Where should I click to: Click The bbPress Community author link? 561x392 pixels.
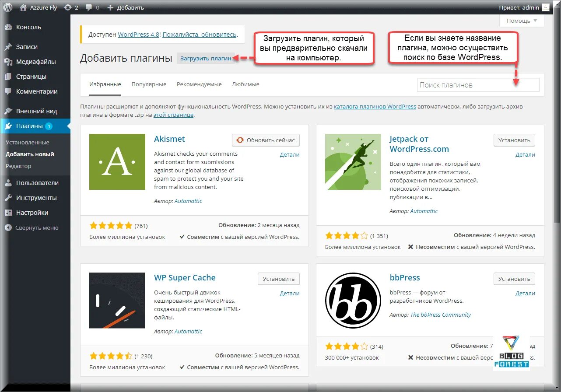coord(441,315)
